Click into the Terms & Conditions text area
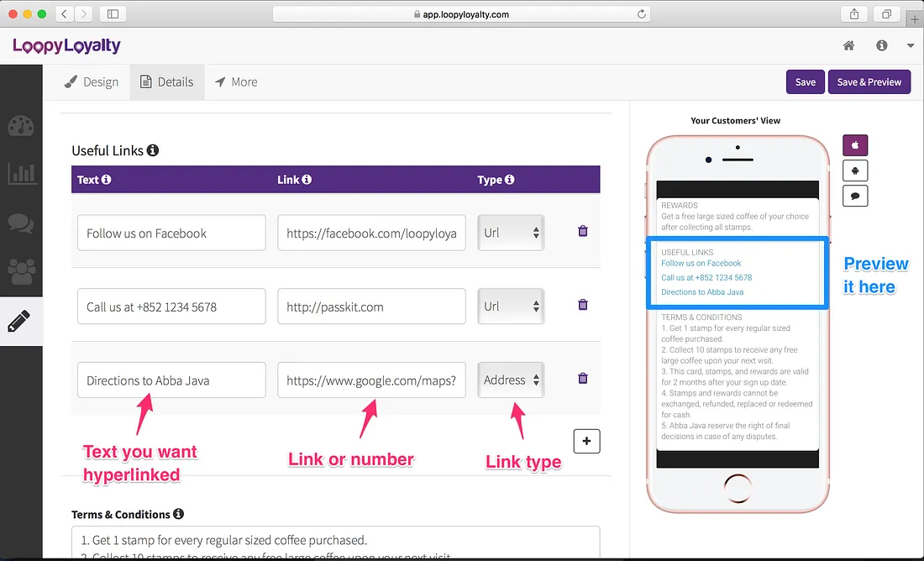The width and height of the screenshot is (924, 561). click(x=336, y=543)
